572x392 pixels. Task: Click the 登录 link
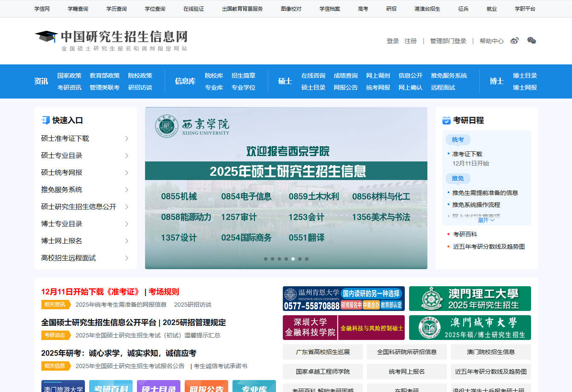(x=393, y=41)
